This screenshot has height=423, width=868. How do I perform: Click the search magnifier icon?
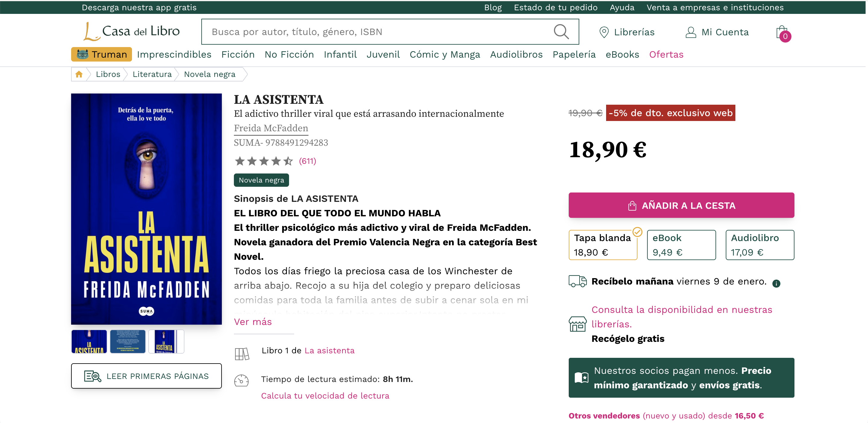(x=561, y=32)
